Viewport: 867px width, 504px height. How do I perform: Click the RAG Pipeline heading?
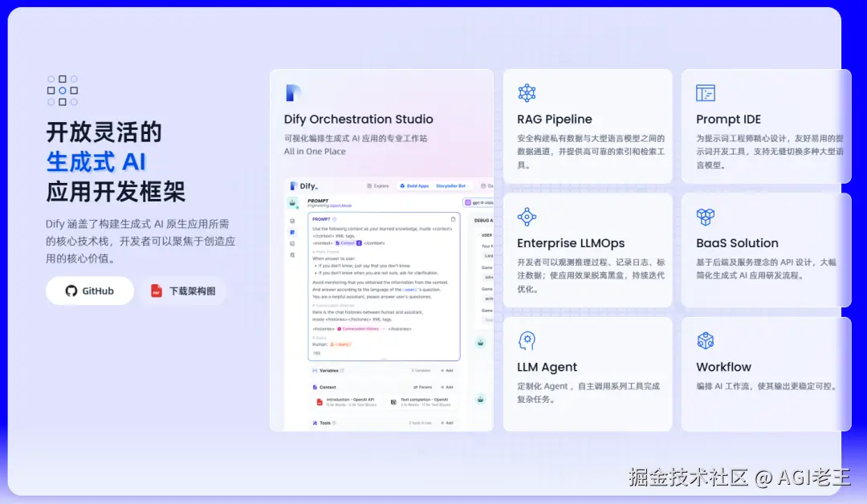tap(555, 120)
